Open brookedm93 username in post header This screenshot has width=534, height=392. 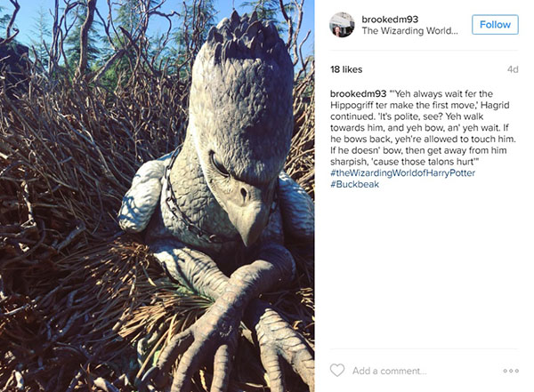390,19
